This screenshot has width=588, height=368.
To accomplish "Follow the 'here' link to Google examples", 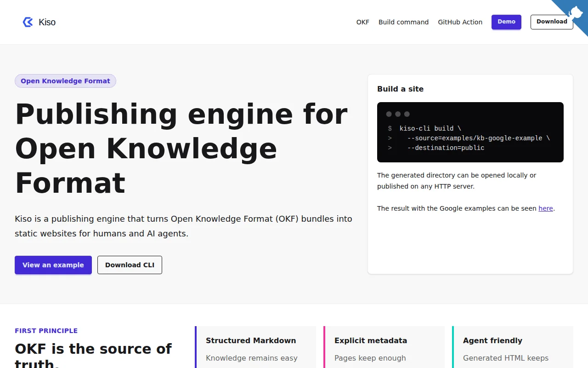I will tap(546, 208).
